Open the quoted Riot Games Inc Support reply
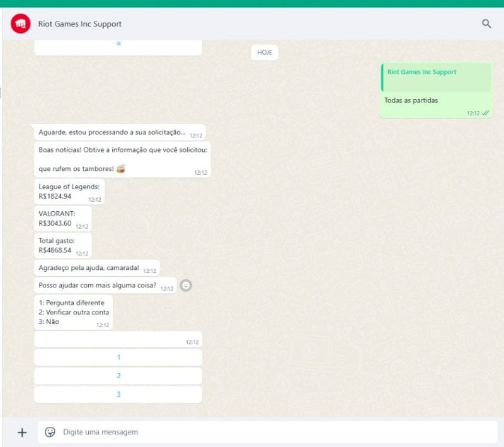Viewport: 504px width, 447px height. 437,78
